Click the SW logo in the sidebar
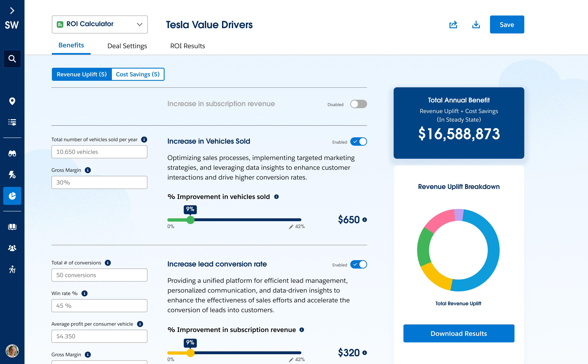The height and width of the screenshot is (364, 588). click(12, 25)
